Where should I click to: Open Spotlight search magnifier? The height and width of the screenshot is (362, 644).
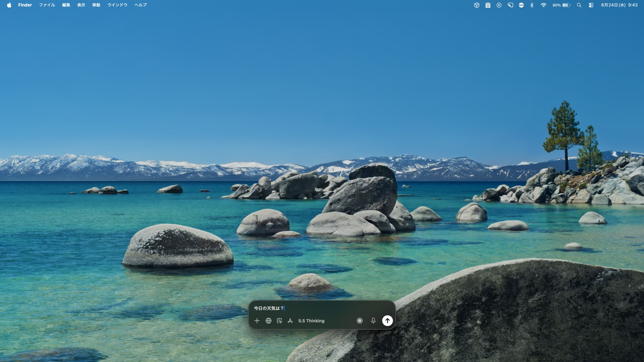click(579, 5)
